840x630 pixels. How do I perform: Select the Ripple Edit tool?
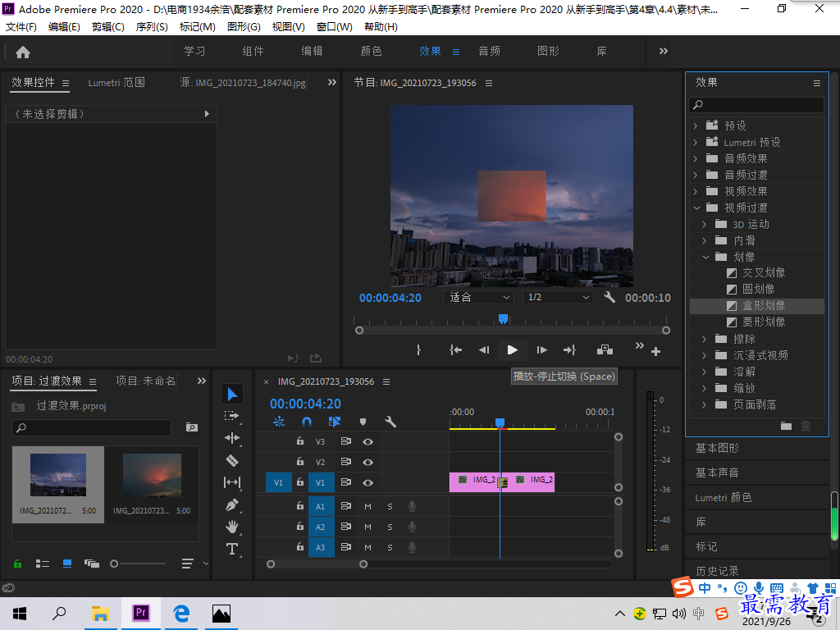click(x=232, y=438)
